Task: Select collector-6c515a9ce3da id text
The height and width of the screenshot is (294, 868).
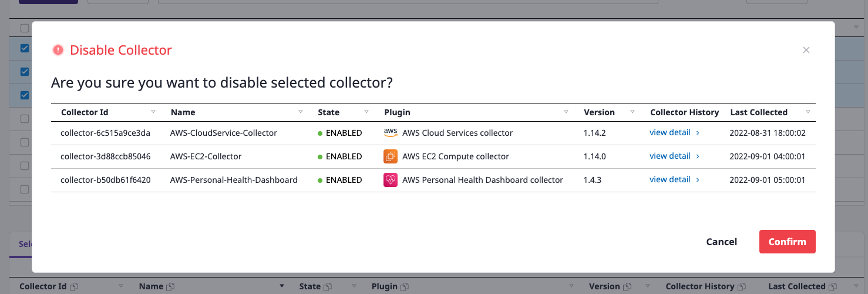Action: click(106, 133)
